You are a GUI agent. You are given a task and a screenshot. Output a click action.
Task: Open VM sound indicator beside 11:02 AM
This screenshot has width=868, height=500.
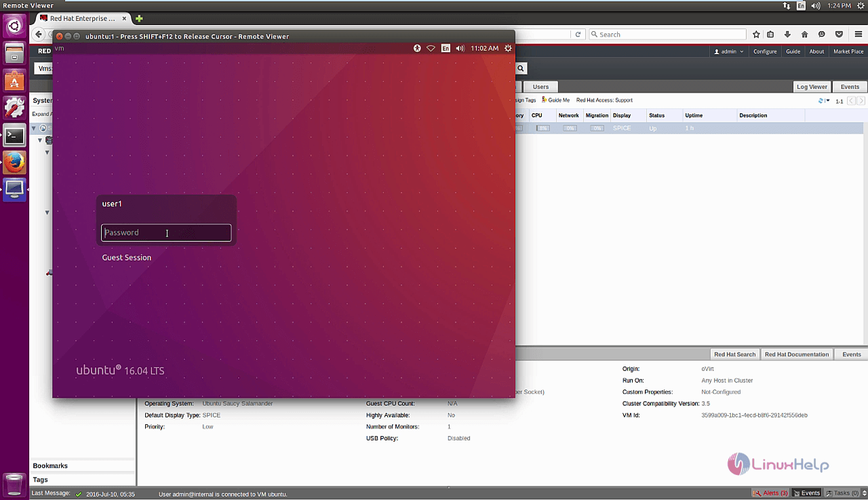(x=460, y=48)
